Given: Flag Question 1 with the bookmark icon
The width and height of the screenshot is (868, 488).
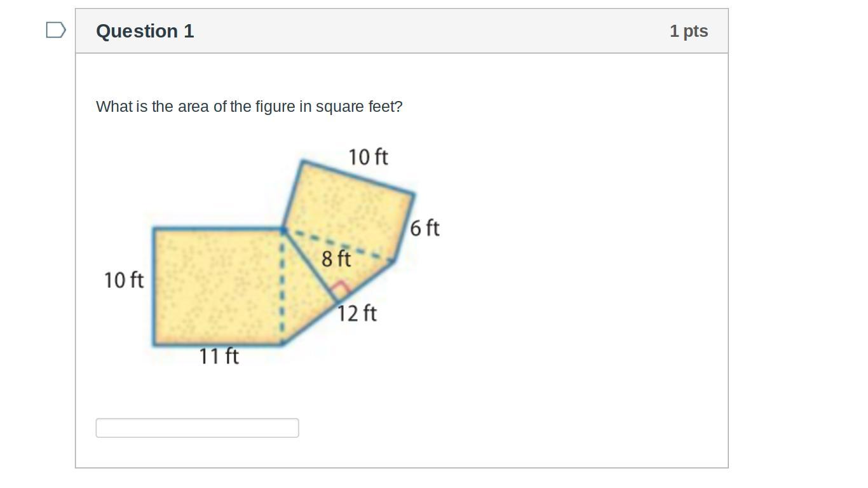Looking at the screenshot, I should point(56,30).
